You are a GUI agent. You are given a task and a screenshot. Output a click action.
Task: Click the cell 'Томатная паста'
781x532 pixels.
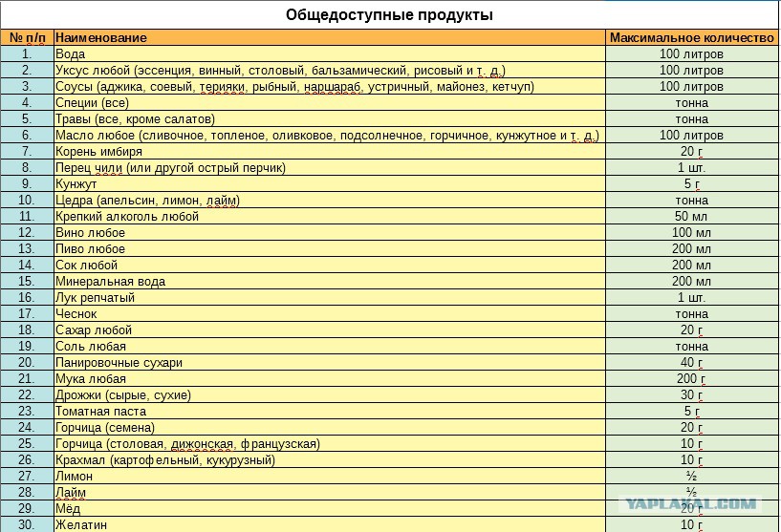(x=330, y=411)
